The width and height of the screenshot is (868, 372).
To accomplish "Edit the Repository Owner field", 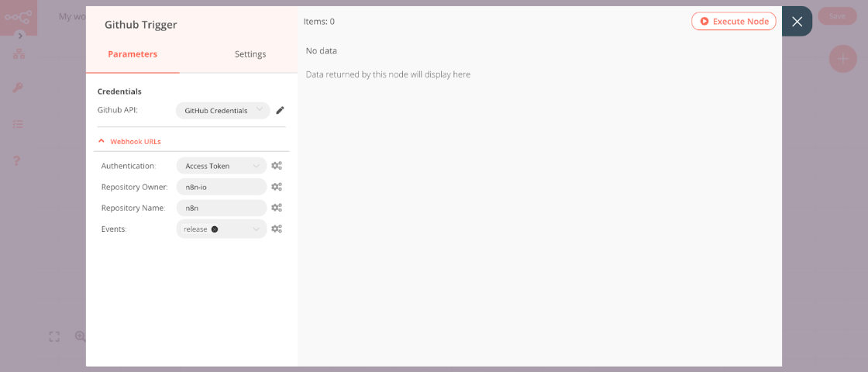I will pyautogui.click(x=222, y=187).
